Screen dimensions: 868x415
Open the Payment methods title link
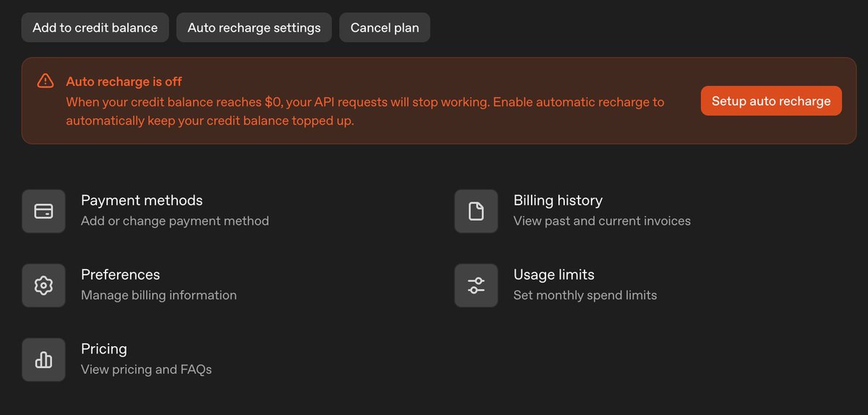tap(142, 200)
